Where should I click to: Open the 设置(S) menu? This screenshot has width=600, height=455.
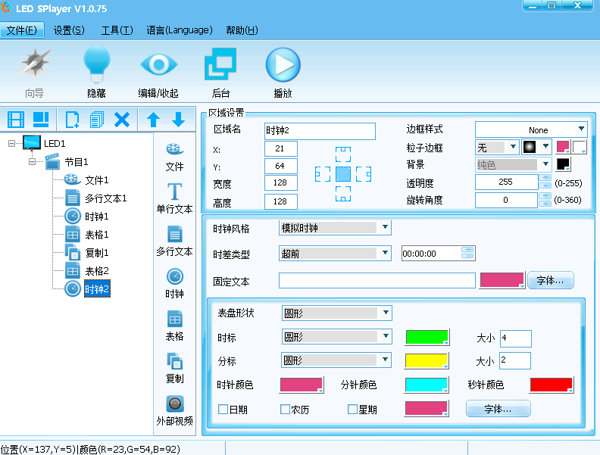click(x=69, y=30)
